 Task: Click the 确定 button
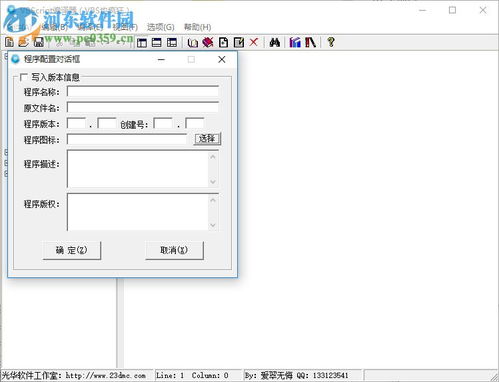[x=72, y=250]
